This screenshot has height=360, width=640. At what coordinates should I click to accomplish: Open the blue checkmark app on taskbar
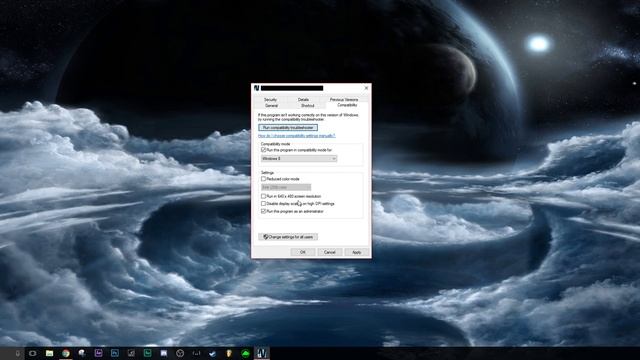tap(213, 353)
